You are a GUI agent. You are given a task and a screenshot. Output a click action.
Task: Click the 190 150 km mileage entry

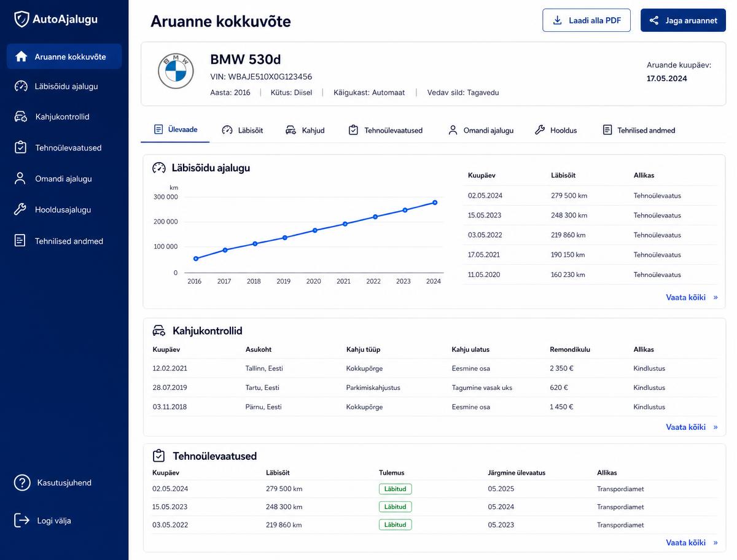point(568,255)
